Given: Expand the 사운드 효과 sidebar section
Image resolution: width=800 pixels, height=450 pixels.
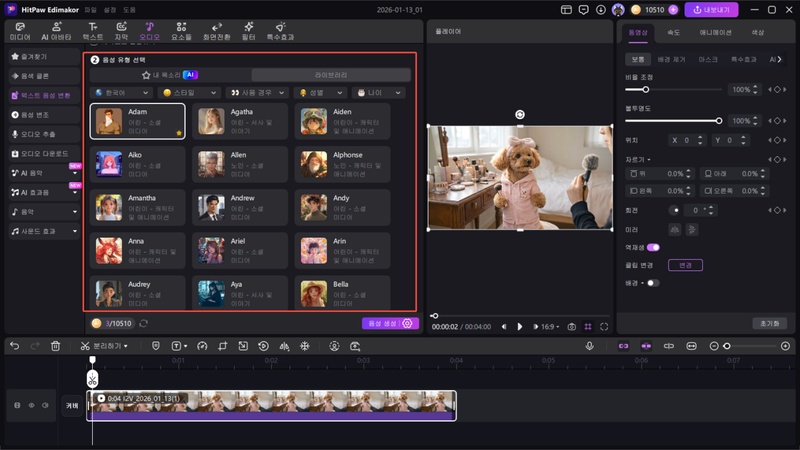Looking at the screenshot, I should (x=44, y=231).
